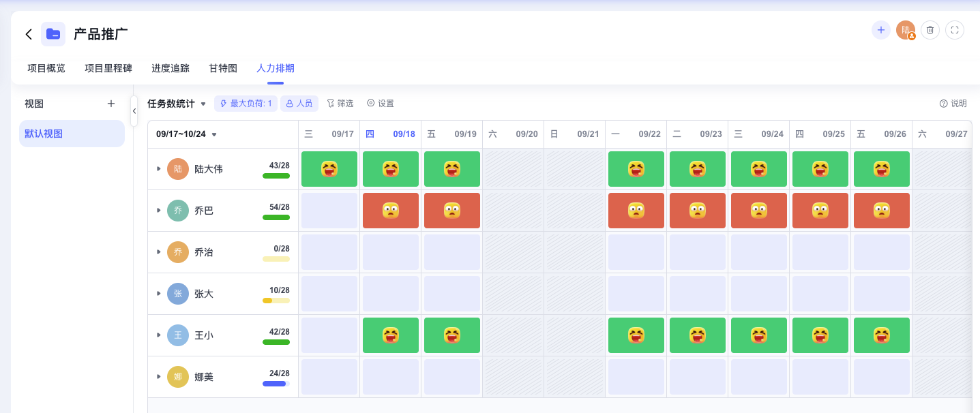980x413 pixels.
Task: Click the blue project folder icon
Action: coord(53,34)
